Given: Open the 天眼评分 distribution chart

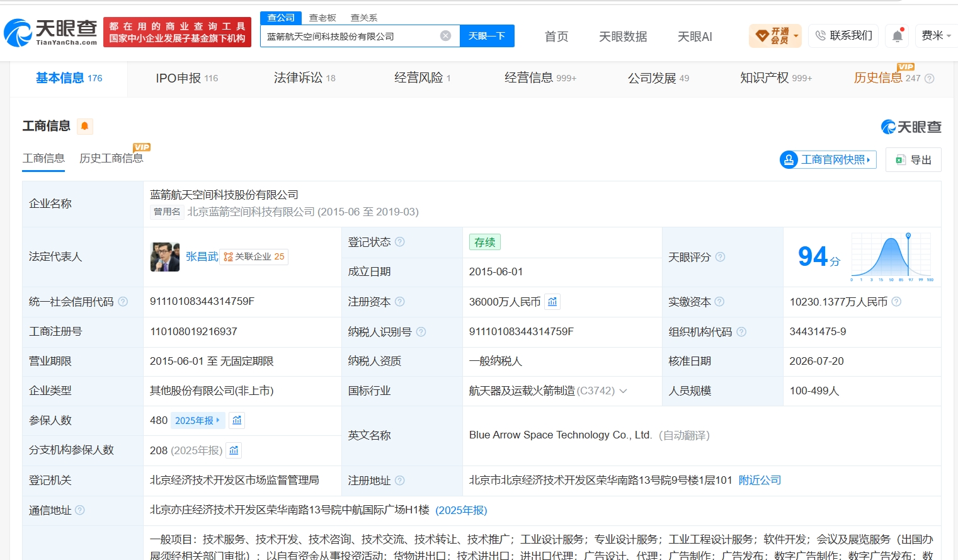Looking at the screenshot, I should [x=891, y=257].
